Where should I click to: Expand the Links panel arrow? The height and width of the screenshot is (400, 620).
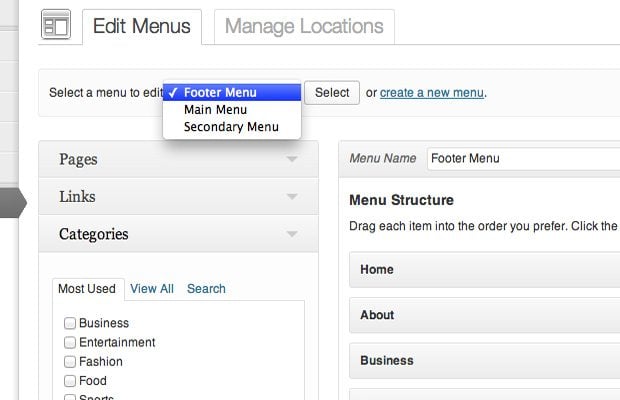click(x=291, y=197)
